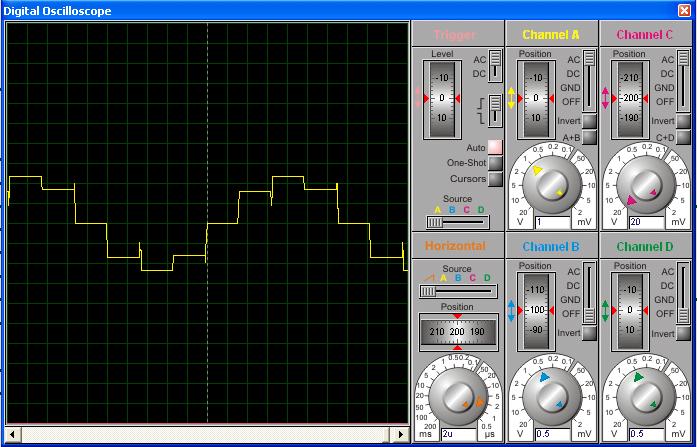Click the green D letter under Horizontal Source

pyautogui.click(x=487, y=278)
